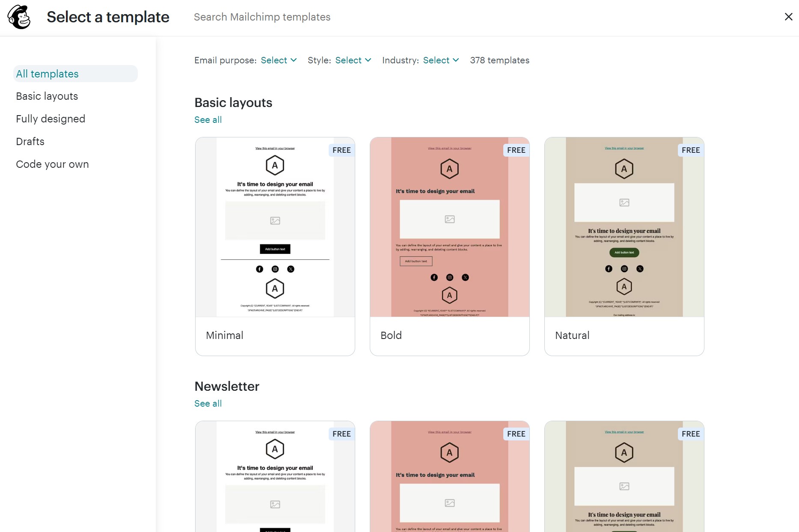Image resolution: width=799 pixels, height=532 pixels.
Task: Select the tan Newsletter template
Action: tap(624, 475)
